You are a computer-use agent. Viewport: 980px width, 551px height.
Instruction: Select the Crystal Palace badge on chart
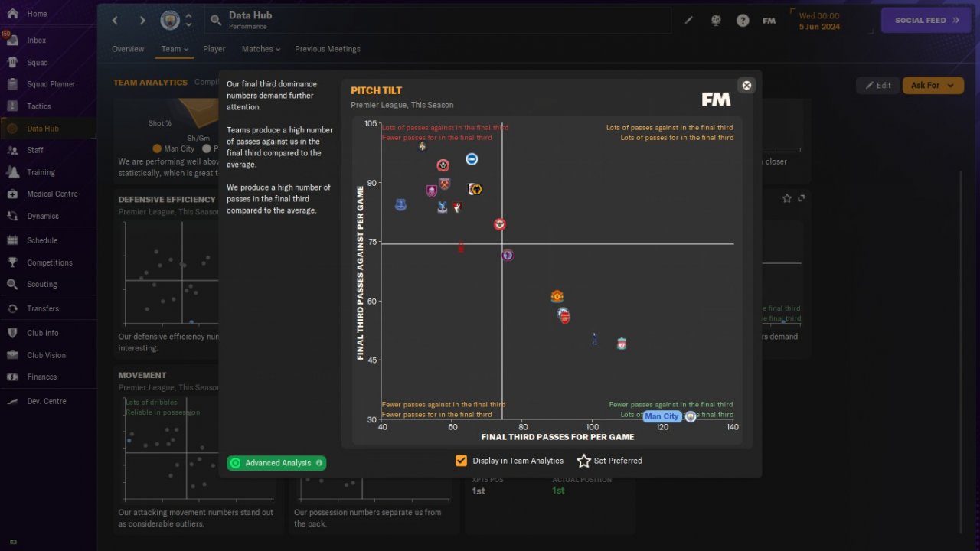coord(443,207)
